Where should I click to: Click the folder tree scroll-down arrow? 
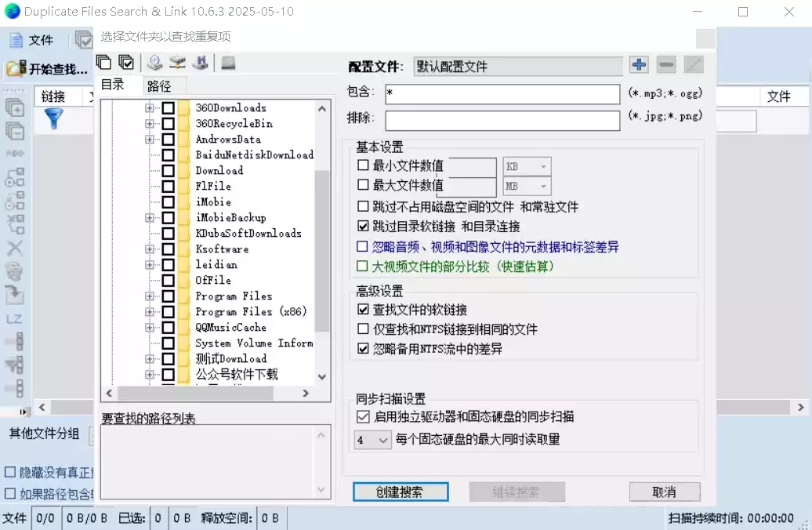[322, 376]
